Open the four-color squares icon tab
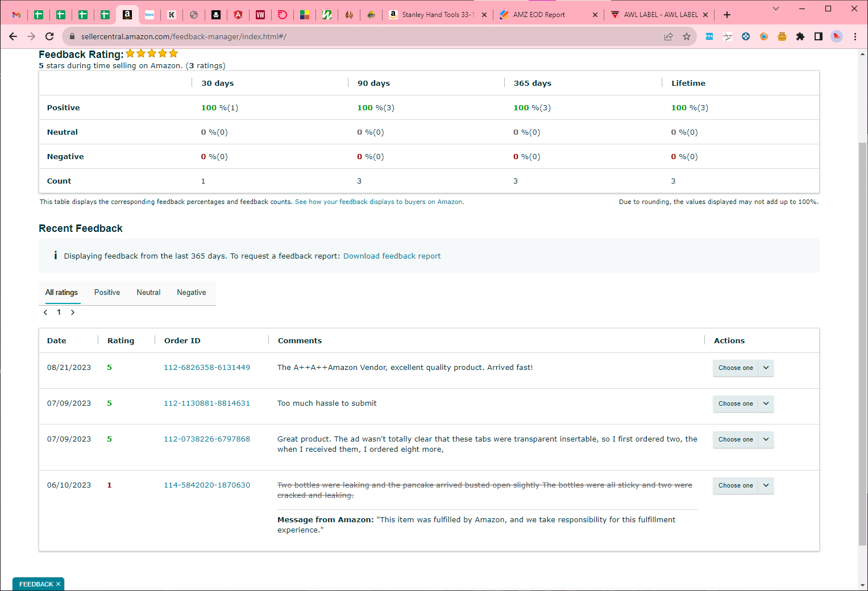 pos(305,15)
